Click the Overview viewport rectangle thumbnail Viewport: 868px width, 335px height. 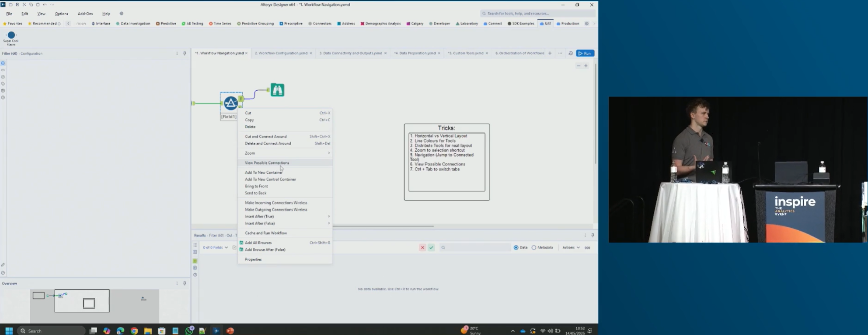[82, 301]
